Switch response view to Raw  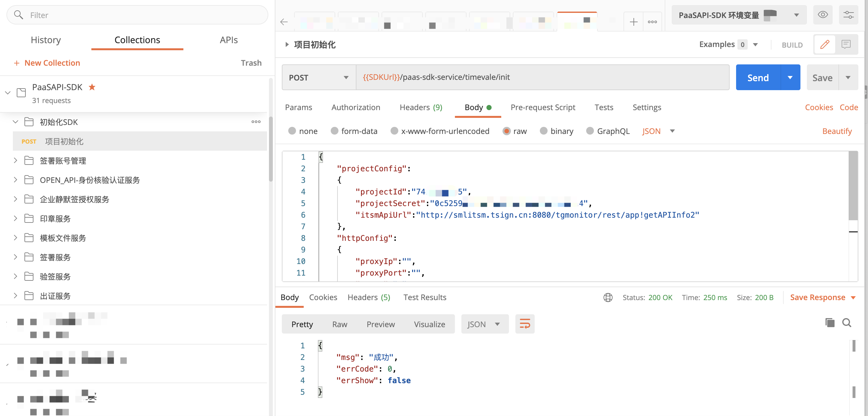tap(340, 324)
